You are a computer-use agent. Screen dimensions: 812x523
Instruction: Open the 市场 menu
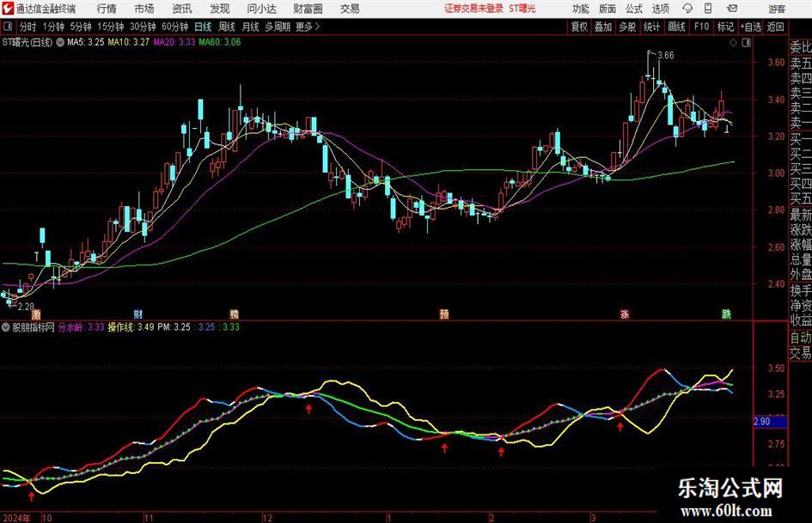(144, 9)
